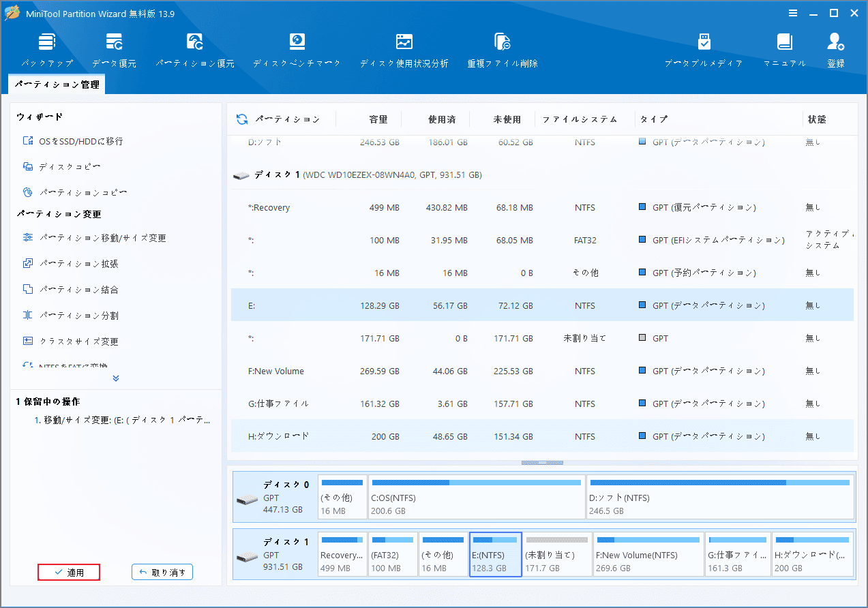Select pending operation 移動/サイズ変更 entry
This screenshot has height=608, width=868.
[122, 421]
